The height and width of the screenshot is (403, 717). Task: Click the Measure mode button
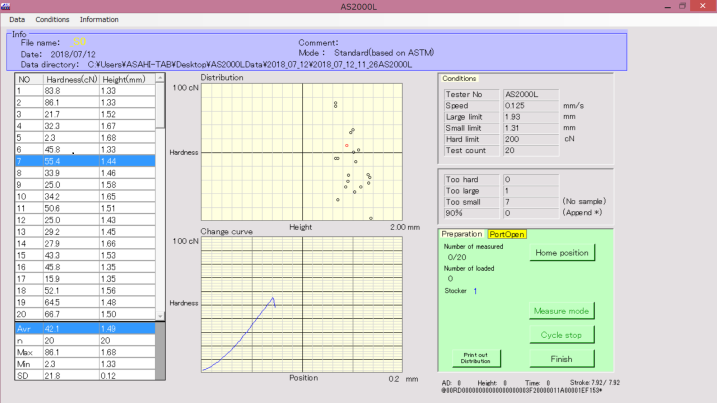[562, 311]
